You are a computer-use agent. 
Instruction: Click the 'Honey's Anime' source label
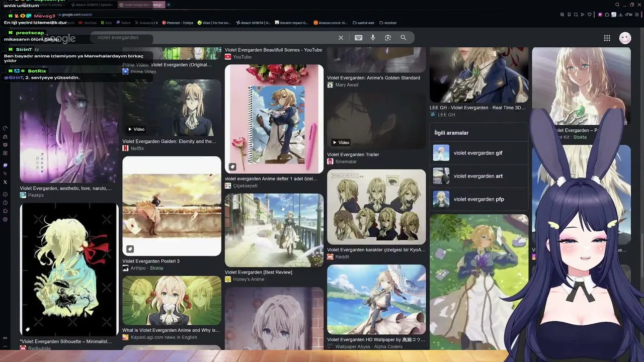(x=249, y=279)
